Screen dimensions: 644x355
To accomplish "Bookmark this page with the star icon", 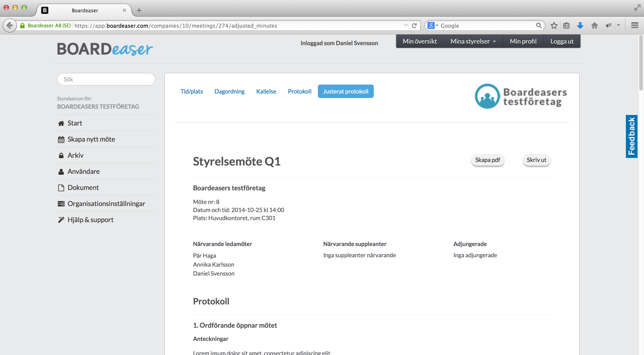I will pos(554,26).
